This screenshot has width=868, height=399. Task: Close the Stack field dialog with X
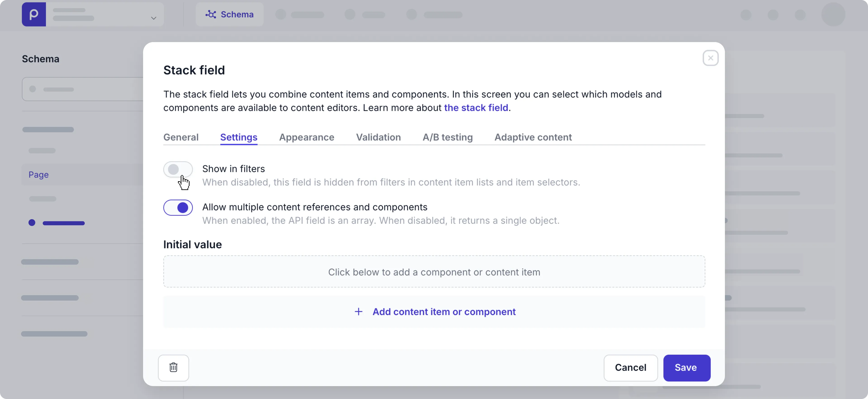tap(710, 58)
